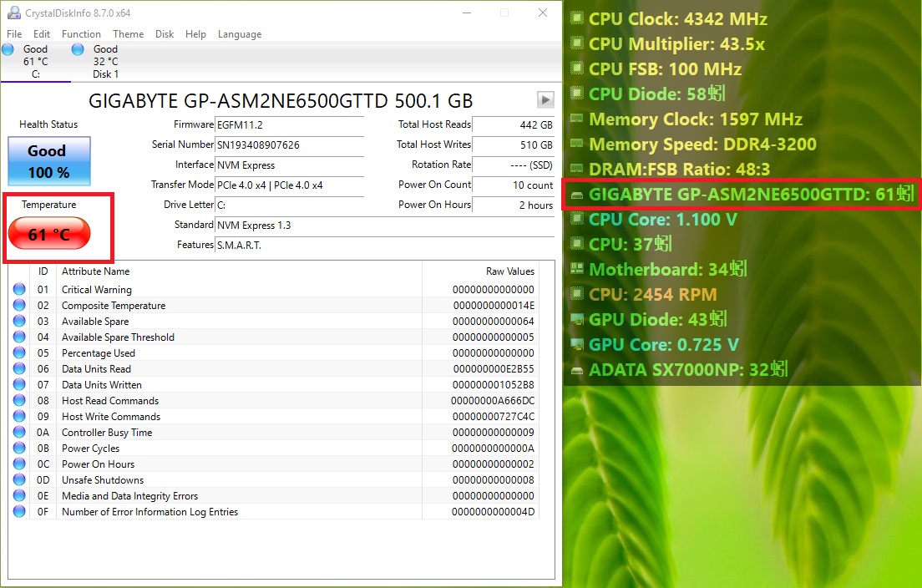922x588 pixels.
Task: Click the status icon for Available Spare Threshold
Action: pyautogui.click(x=19, y=337)
